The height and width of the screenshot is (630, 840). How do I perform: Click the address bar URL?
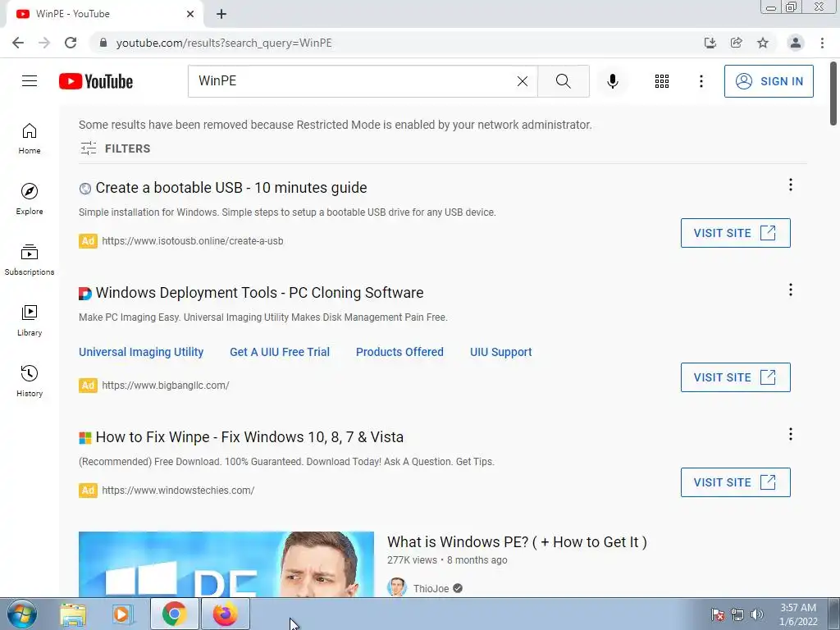pyautogui.click(x=224, y=43)
